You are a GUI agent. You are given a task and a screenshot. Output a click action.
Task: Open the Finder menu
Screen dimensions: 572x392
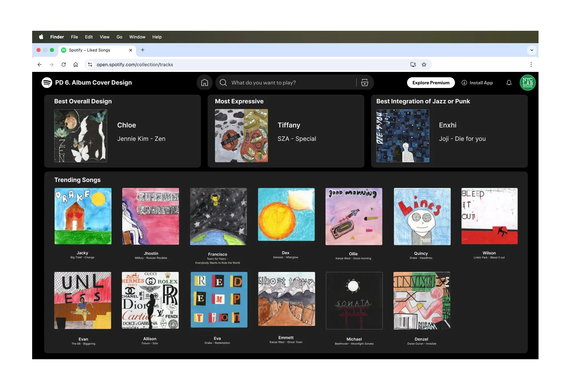(57, 37)
